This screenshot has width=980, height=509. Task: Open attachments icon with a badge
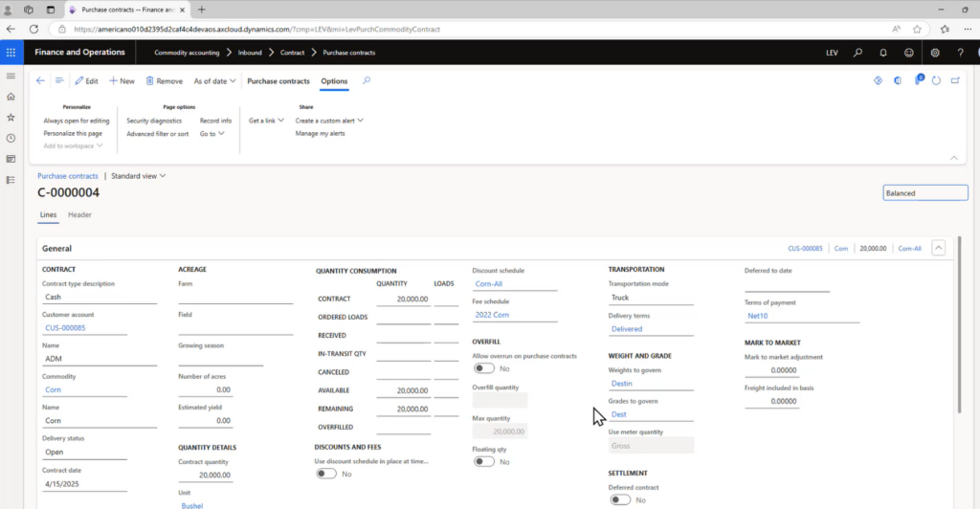click(918, 79)
